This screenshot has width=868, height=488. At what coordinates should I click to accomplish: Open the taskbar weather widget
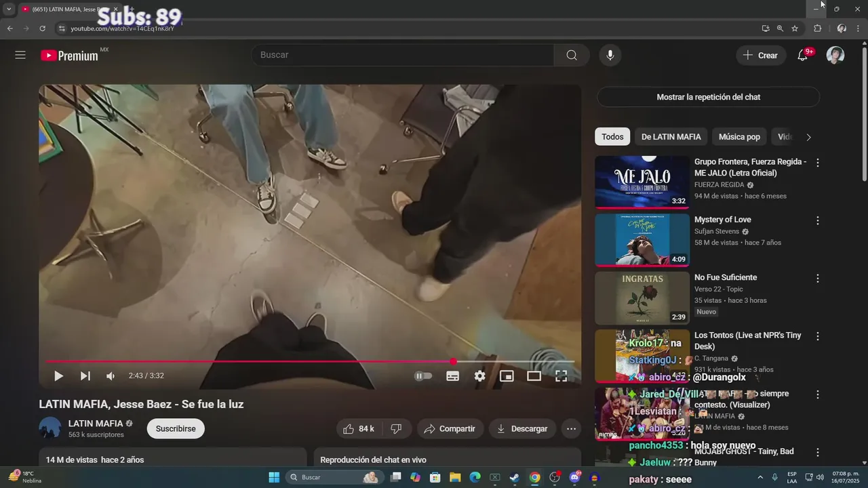24,477
